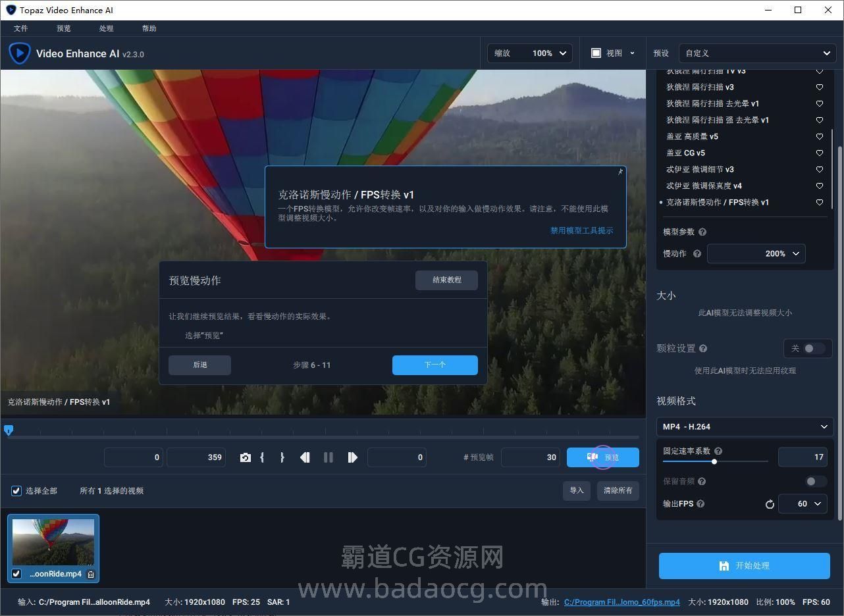
Task: Reset output FPS with the circular arrow
Action: (x=770, y=504)
